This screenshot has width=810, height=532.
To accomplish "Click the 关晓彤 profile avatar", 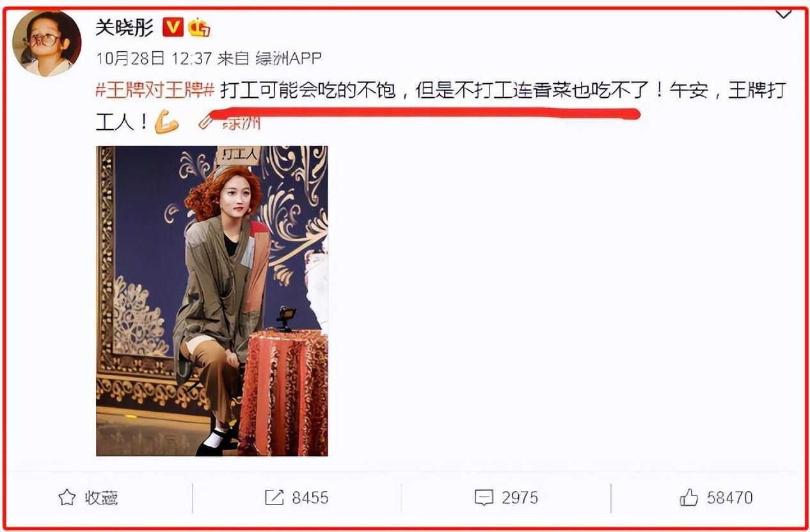I will [x=47, y=43].
